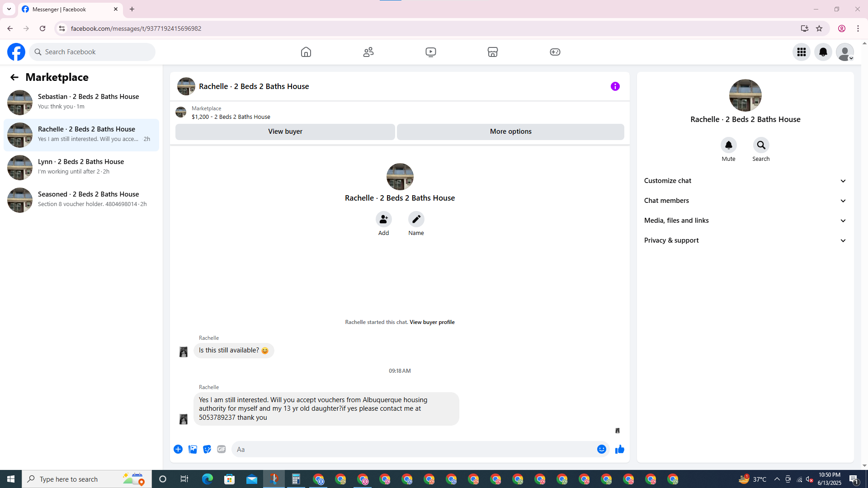
Task: Open the conversation information icon
Action: tap(615, 86)
